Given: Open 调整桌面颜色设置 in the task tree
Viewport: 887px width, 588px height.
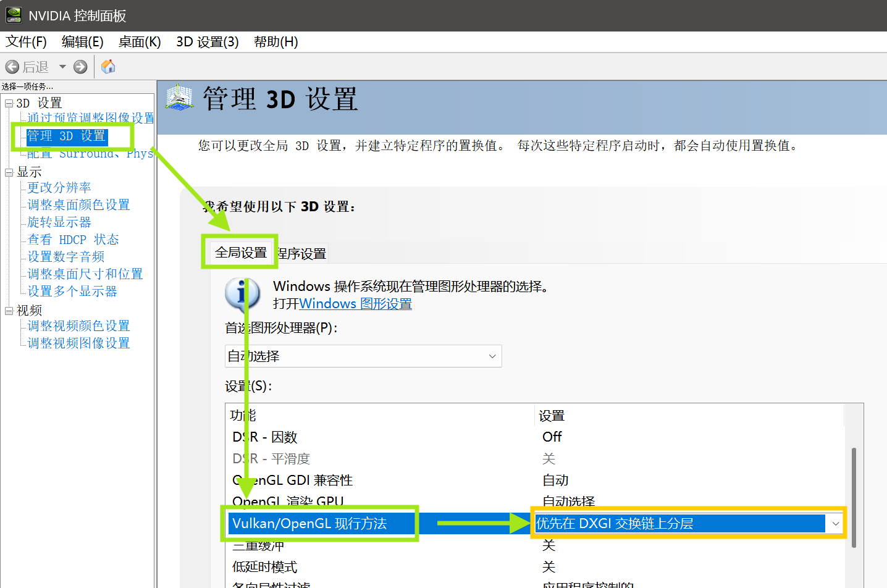Looking at the screenshot, I should pos(79,204).
